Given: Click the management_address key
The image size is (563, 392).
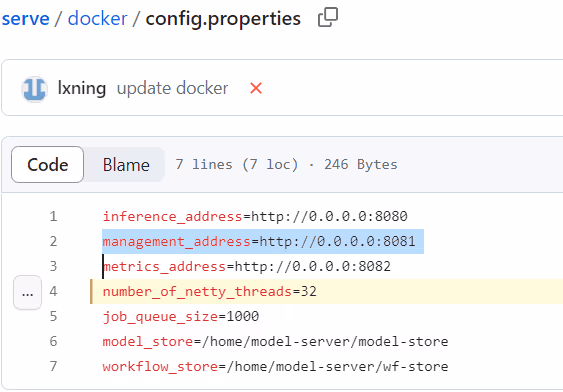Looking at the screenshot, I should [x=177, y=241].
